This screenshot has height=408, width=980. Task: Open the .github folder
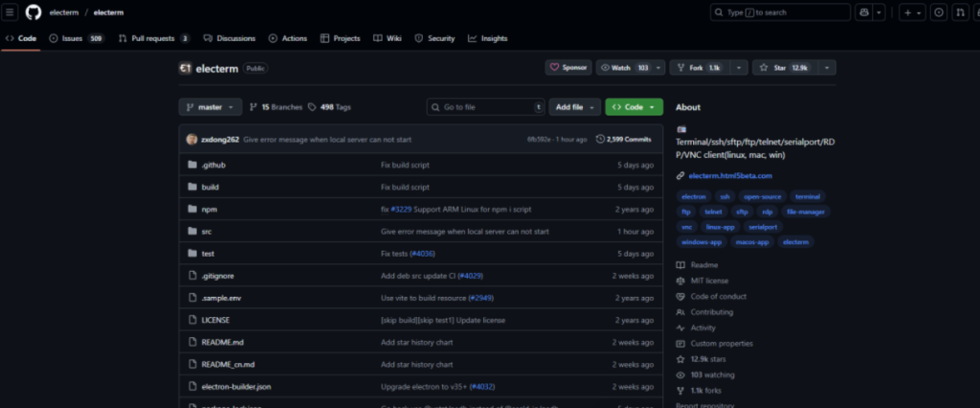[x=213, y=165]
